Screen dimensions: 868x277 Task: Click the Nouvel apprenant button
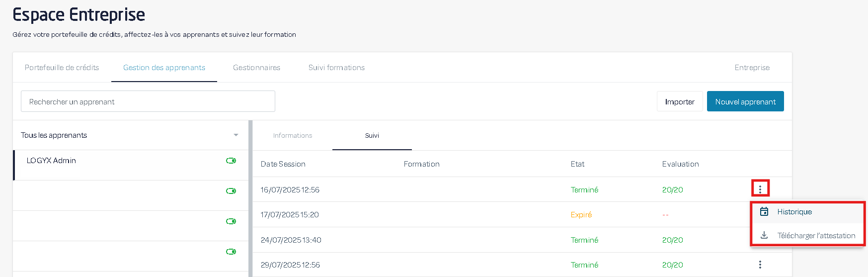tap(745, 101)
